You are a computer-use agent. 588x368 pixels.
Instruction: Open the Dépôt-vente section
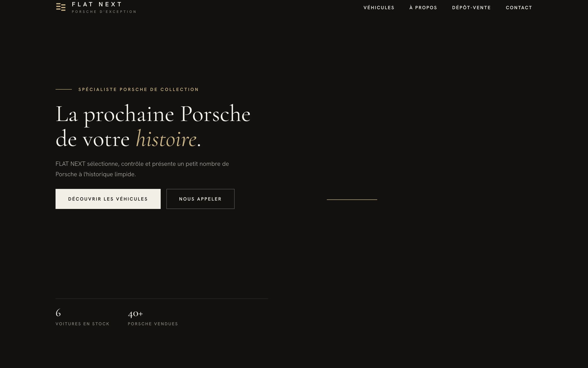point(471,8)
